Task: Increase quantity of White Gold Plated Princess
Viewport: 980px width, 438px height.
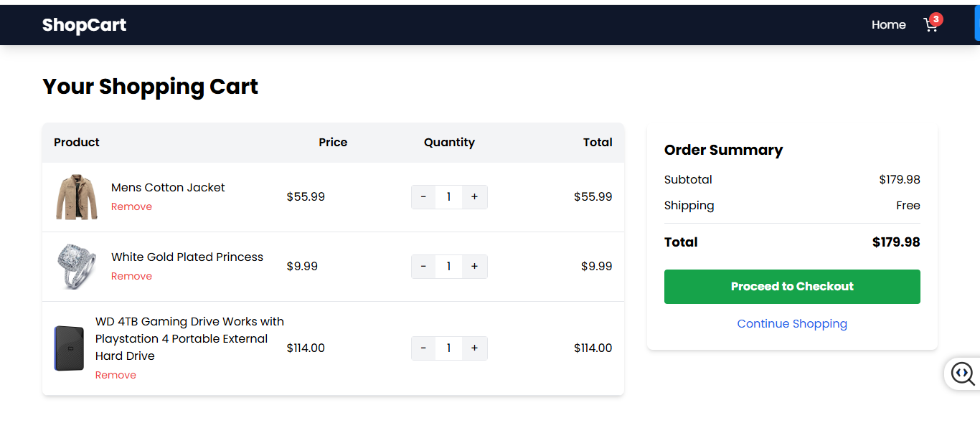Action: [474, 267]
